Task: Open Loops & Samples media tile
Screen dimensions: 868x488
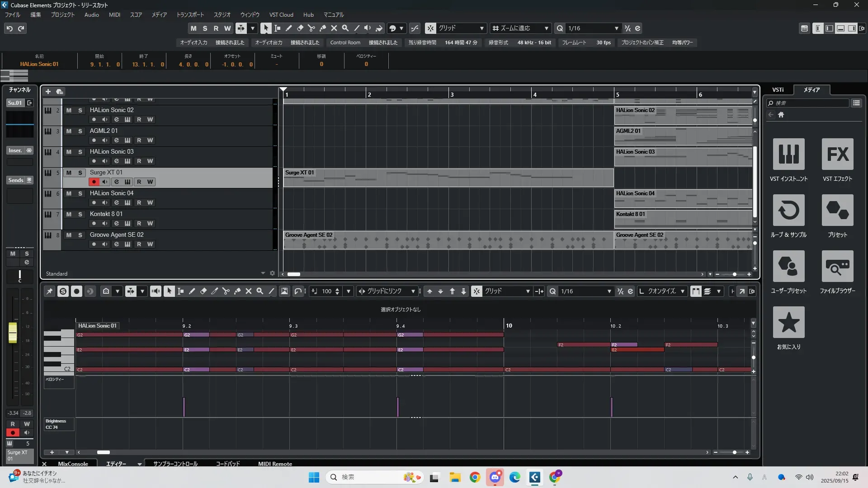Action: tap(788, 210)
